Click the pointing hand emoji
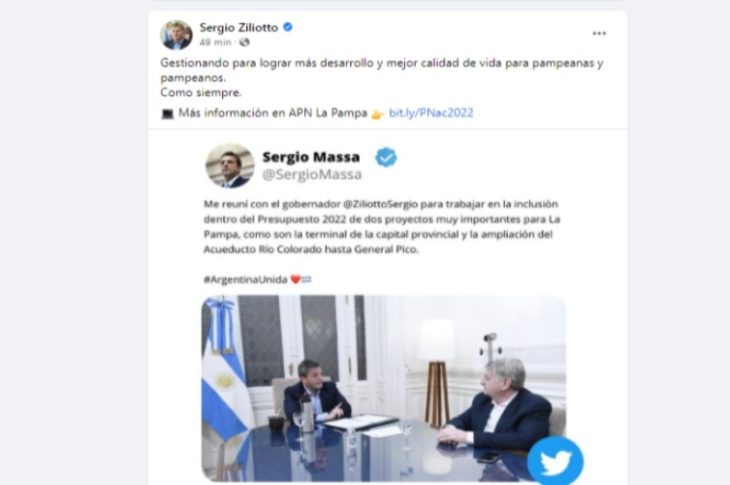 coord(378,114)
